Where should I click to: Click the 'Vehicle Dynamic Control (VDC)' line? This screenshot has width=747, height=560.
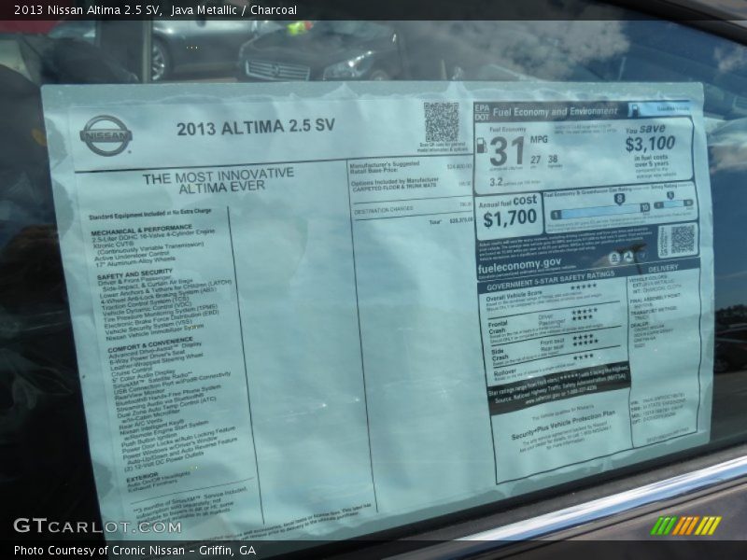[148, 309]
